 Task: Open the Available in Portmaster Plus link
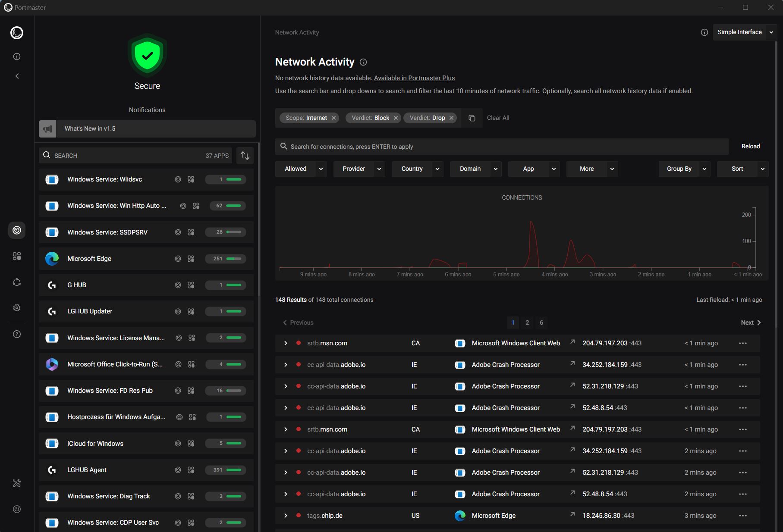coord(414,78)
